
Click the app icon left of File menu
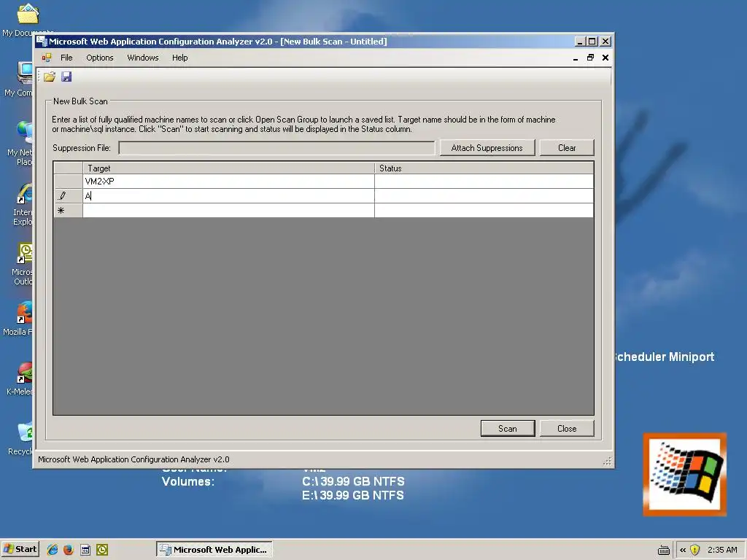point(46,58)
